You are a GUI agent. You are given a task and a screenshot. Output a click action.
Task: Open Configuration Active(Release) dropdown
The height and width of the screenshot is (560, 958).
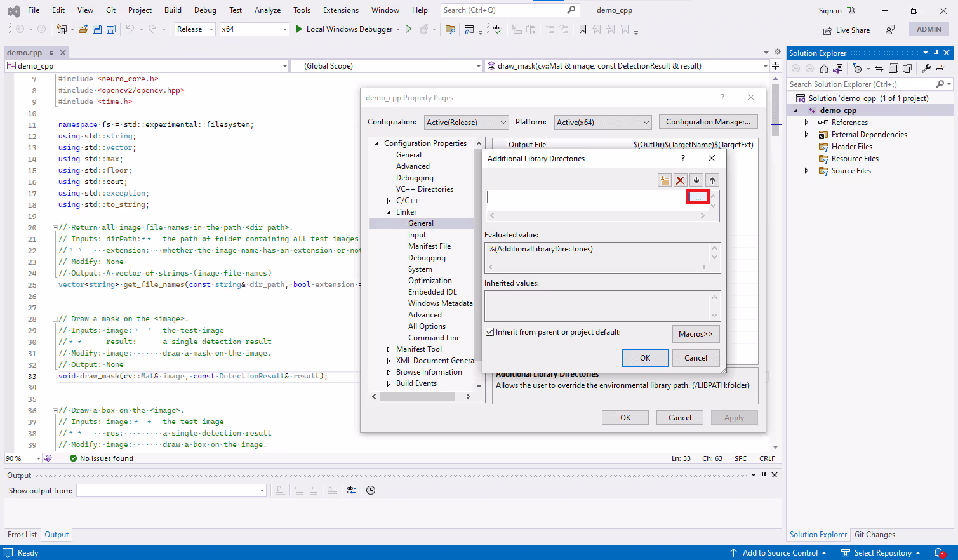click(467, 122)
